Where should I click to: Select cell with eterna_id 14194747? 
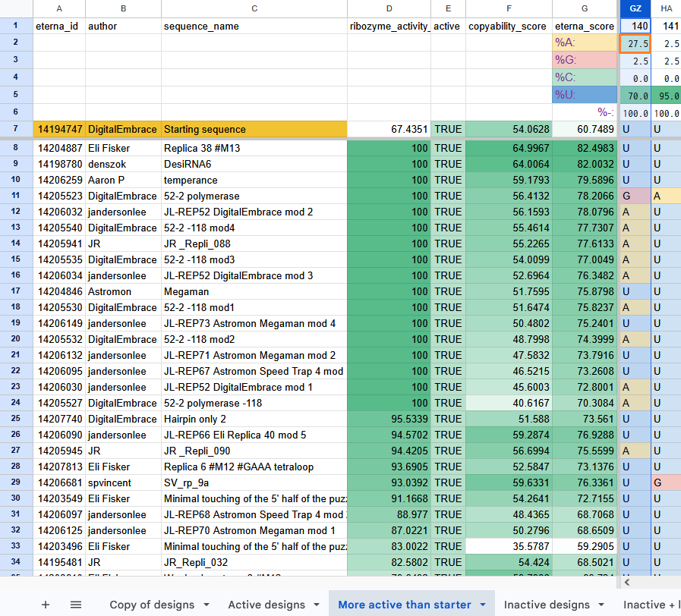pos(59,130)
